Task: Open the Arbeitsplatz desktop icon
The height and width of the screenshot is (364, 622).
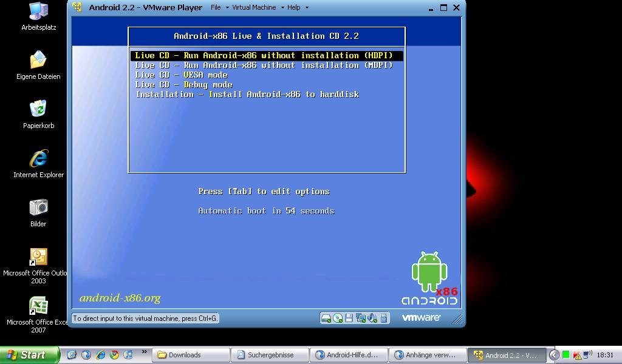Action: click(x=38, y=16)
